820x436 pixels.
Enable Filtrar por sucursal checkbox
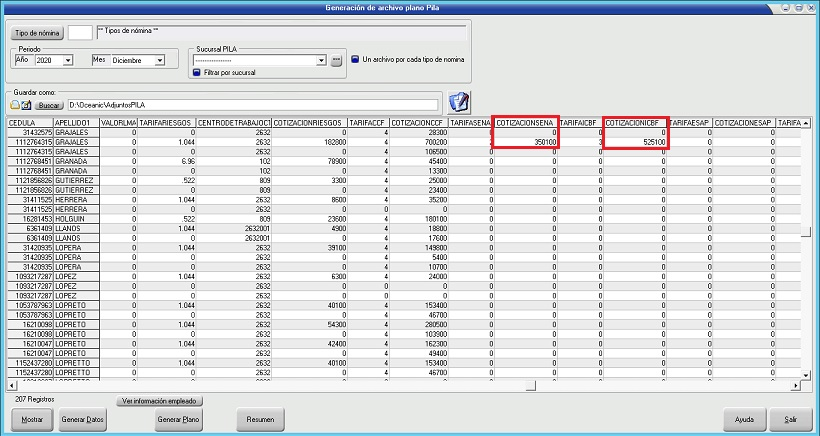197,73
